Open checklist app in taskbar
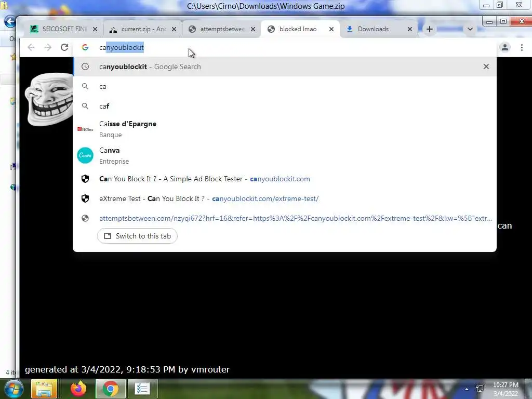 click(x=142, y=389)
